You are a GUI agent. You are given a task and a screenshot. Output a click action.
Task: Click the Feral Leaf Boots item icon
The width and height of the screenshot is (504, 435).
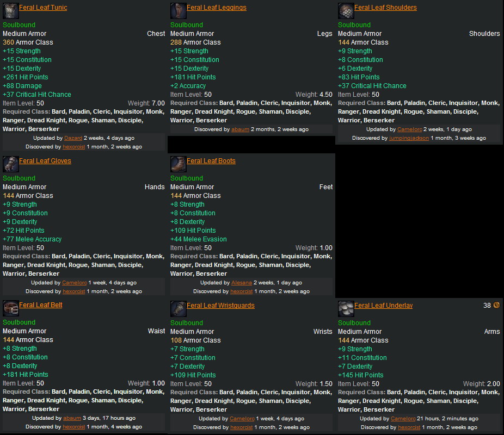[x=178, y=164]
